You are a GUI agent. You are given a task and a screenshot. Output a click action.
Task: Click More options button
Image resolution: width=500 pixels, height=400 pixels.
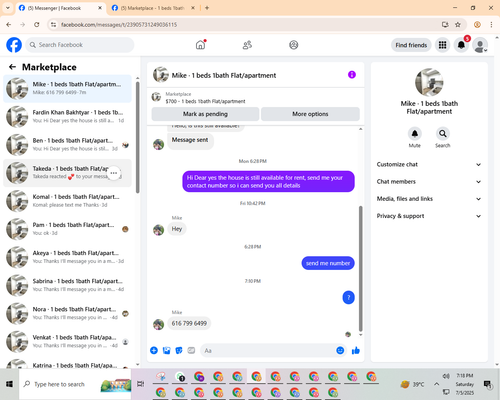[310, 114]
